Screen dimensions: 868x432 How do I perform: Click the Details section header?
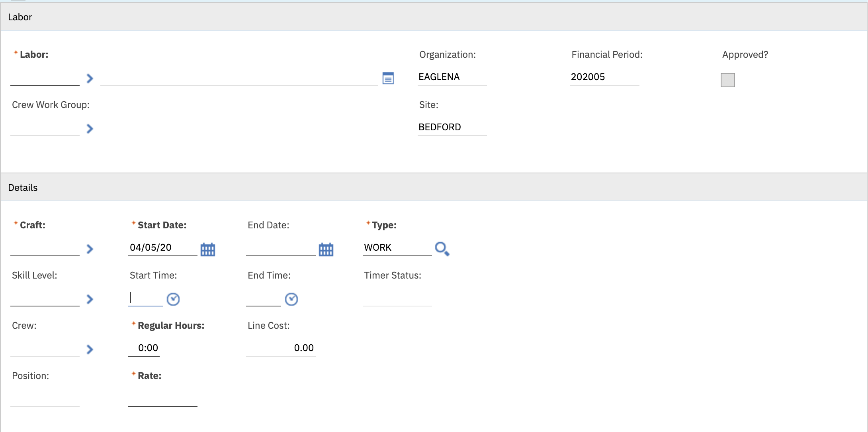click(x=23, y=187)
